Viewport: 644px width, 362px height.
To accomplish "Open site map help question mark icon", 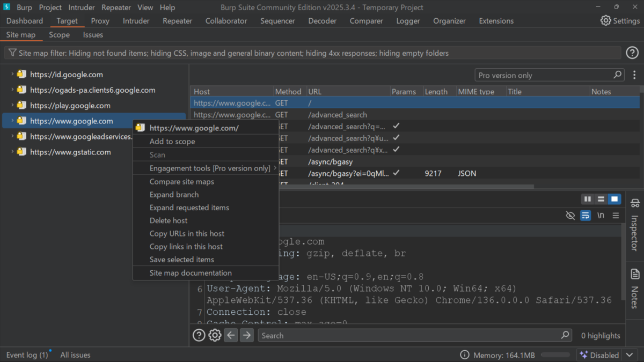I will (x=632, y=53).
